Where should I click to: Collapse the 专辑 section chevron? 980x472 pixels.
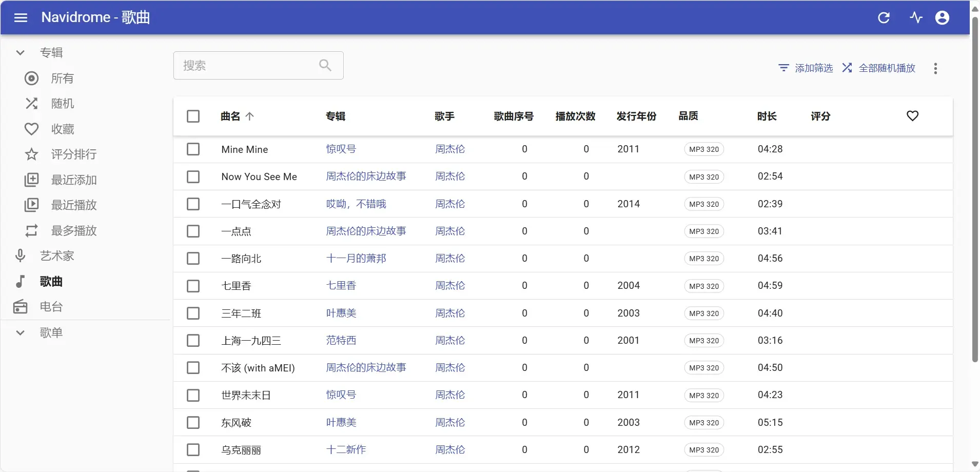click(x=21, y=52)
